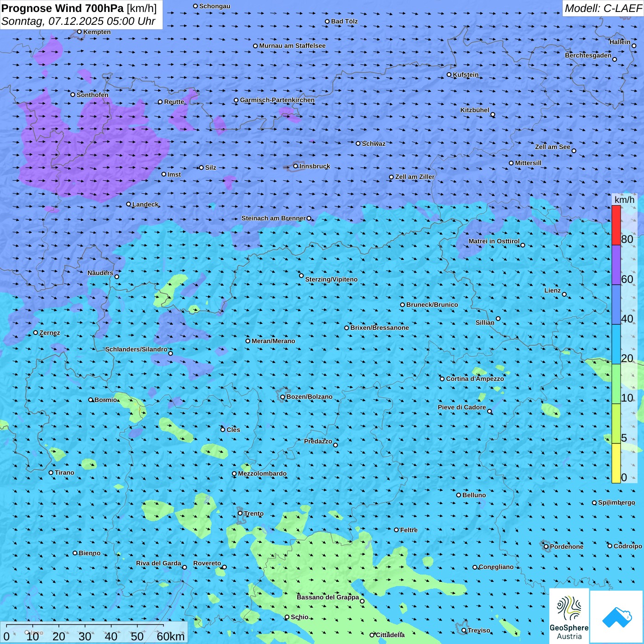This screenshot has width=644, height=644.
Task: Click the Garmisch-Partenkirchen location dot
Action: [x=236, y=100]
